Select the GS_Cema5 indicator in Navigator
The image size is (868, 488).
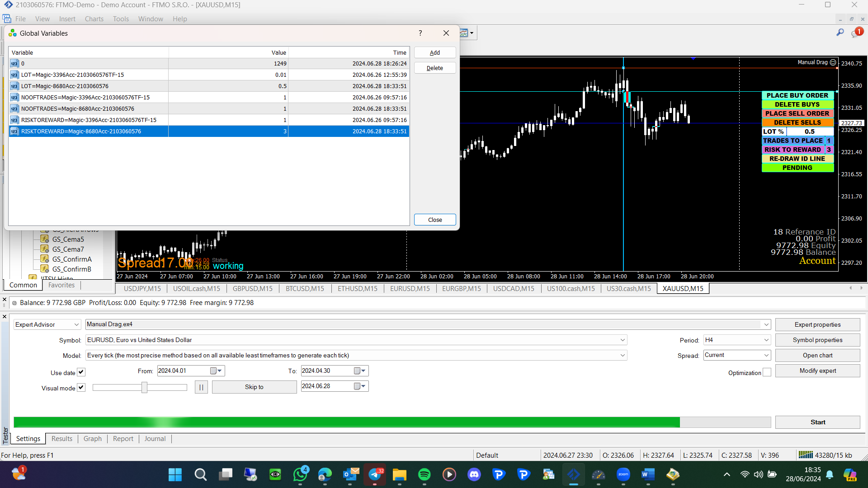pyautogui.click(x=68, y=239)
